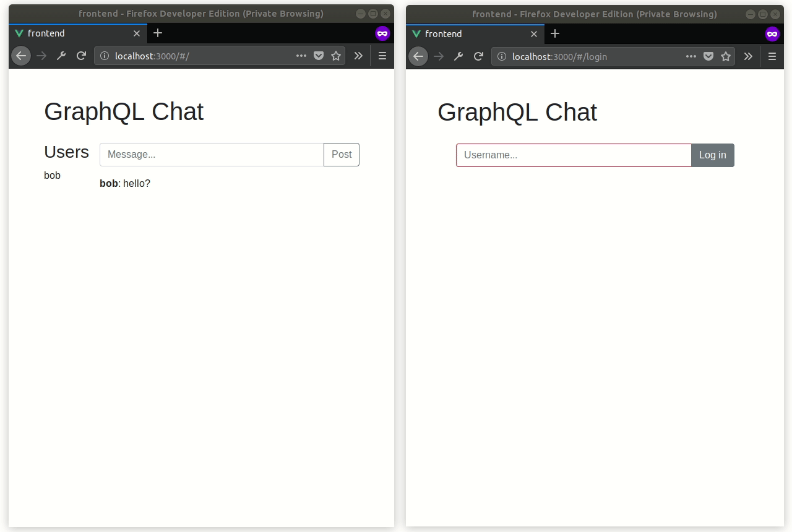Open page actions ellipsis in left window
This screenshot has width=792, height=532.
point(301,56)
